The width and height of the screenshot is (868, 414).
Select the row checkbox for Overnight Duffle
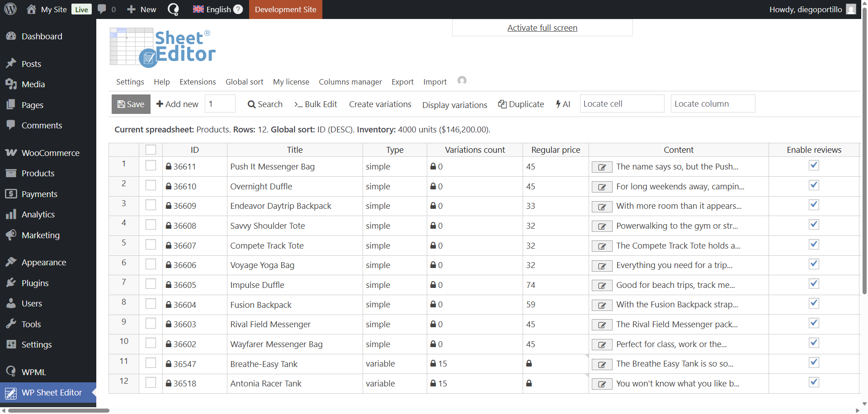[151, 186]
